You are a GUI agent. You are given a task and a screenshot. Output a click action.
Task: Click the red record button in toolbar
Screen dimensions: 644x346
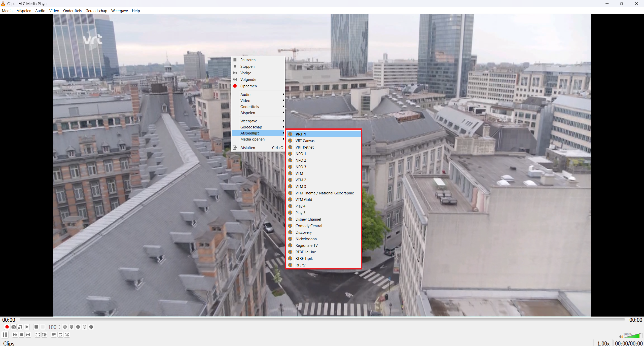tap(7, 327)
